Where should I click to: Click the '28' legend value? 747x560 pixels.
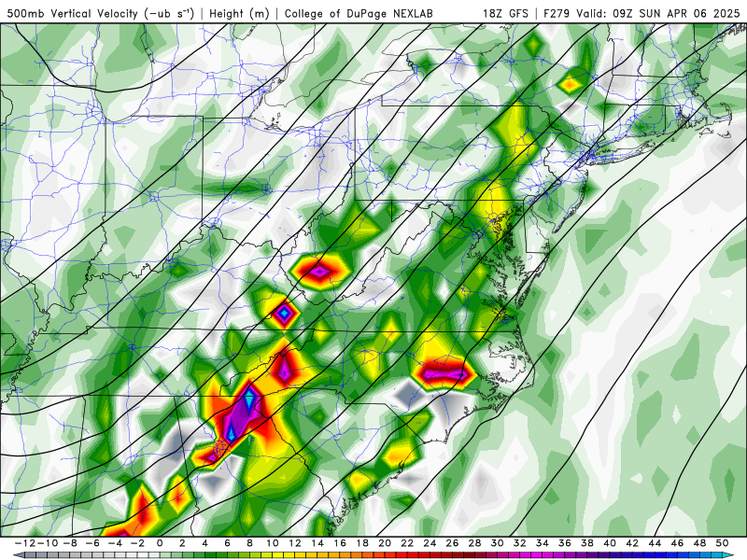coord(474,543)
